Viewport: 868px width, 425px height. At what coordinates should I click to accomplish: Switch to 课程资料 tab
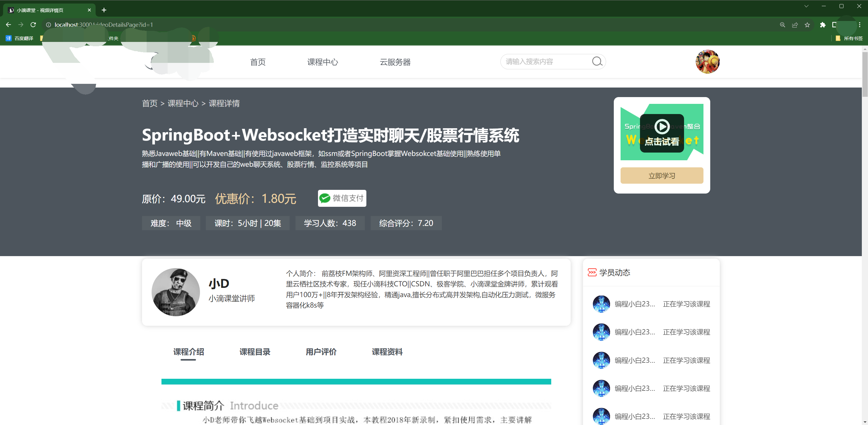[387, 352]
